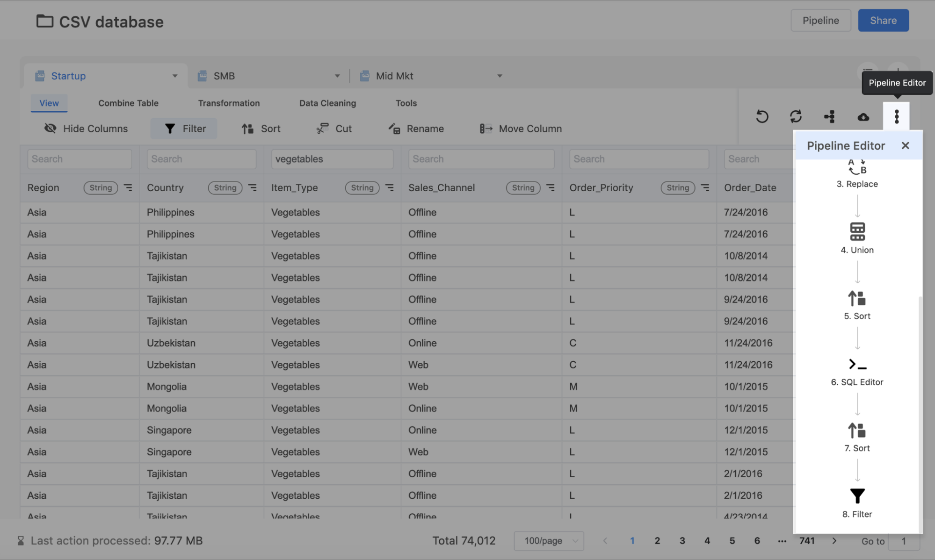Click Hide Columns tool
Image resolution: width=935 pixels, height=560 pixels.
pyautogui.click(x=86, y=129)
